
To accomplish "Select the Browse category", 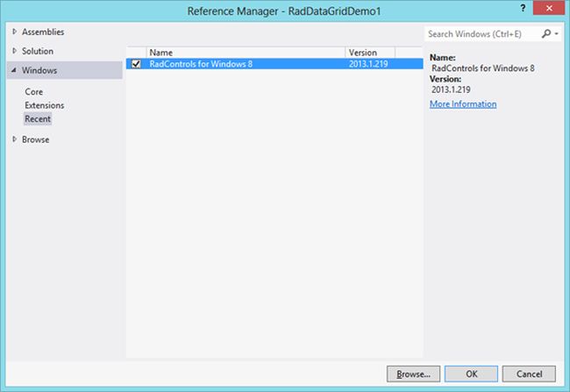I will (35, 139).
